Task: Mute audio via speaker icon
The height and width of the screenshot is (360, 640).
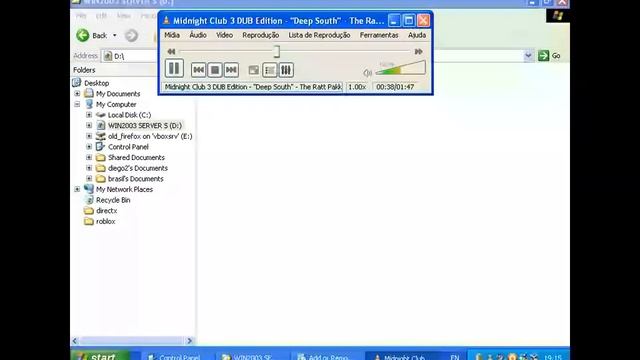Action: 367,73
